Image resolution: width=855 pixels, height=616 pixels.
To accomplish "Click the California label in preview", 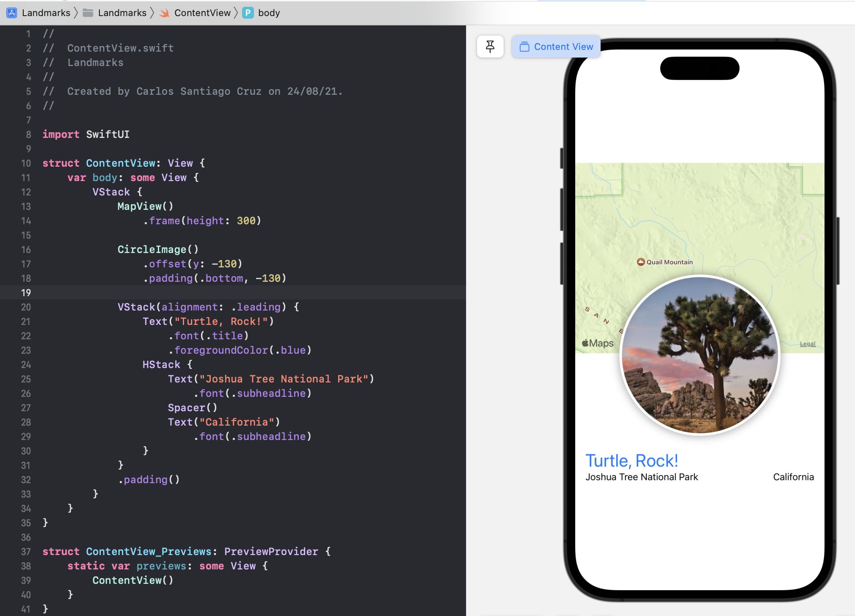I will [793, 477].
